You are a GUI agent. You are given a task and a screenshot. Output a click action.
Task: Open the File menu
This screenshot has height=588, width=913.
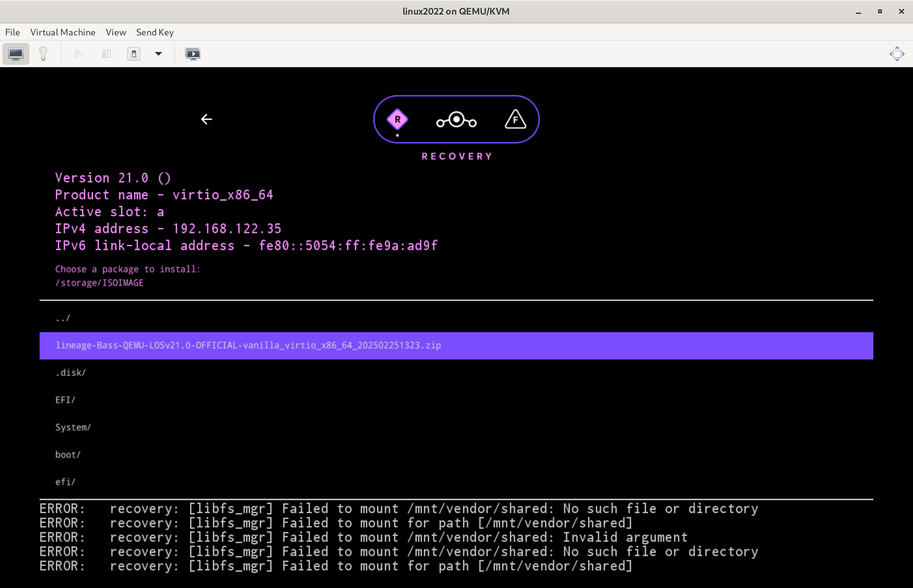(13, 32)
